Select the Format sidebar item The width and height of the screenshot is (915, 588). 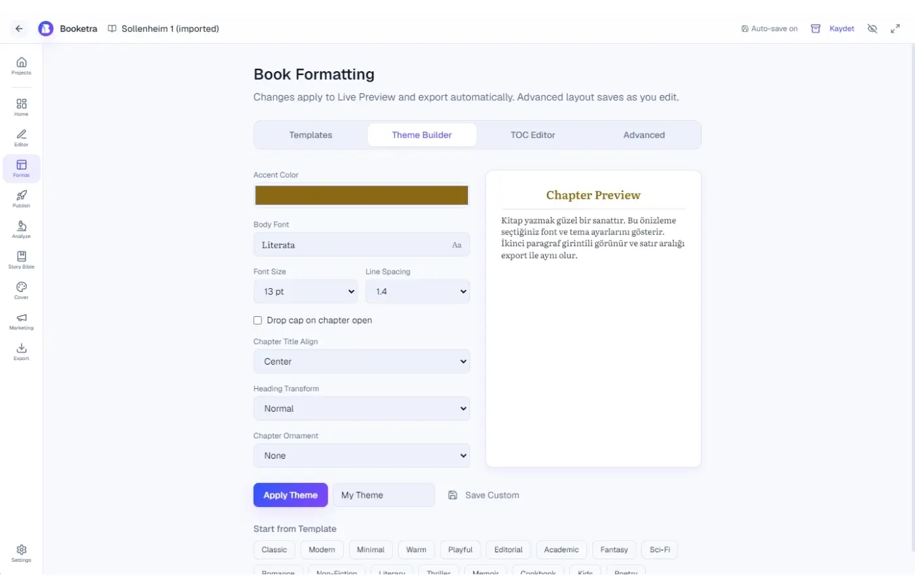point(22,169)
